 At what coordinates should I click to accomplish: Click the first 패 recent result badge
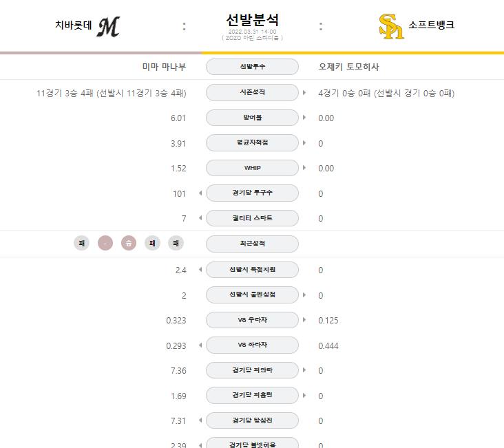(82, 243)
